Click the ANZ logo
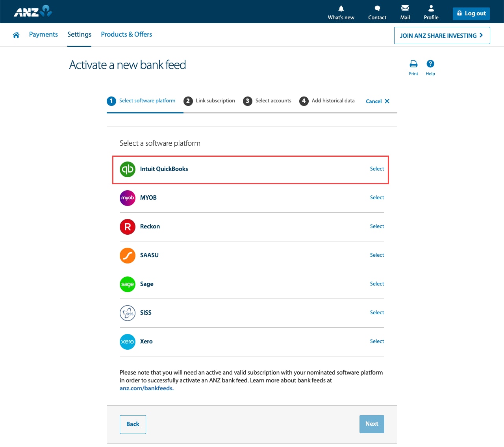The image size is (504, 447). tap(33, 11)
